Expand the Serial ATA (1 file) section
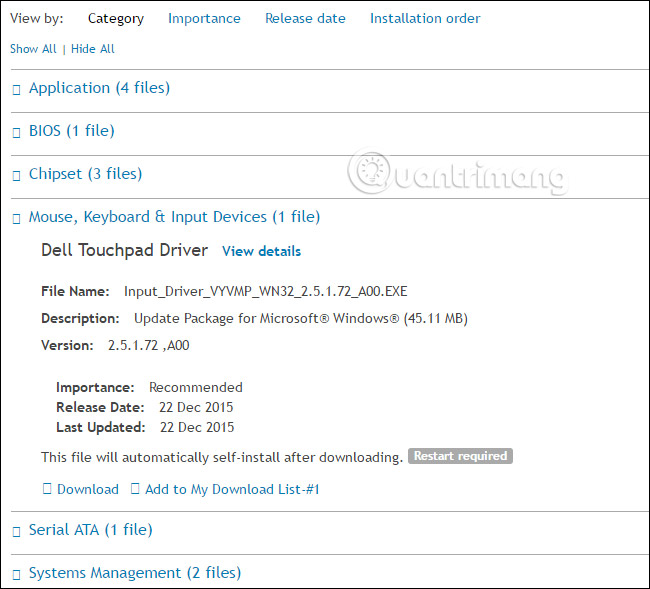 pos(90,530)
